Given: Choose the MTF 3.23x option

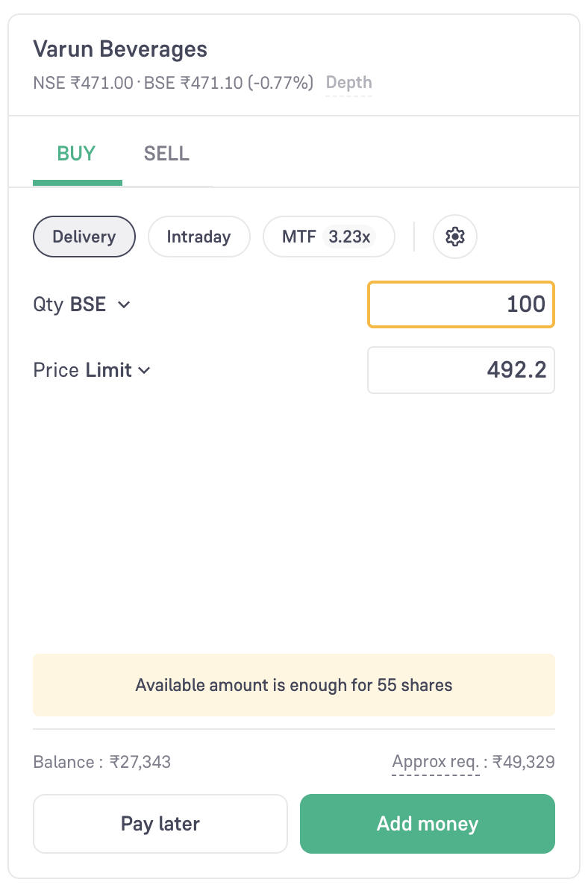Looking at the screenshot, I should tap(328, 237).
